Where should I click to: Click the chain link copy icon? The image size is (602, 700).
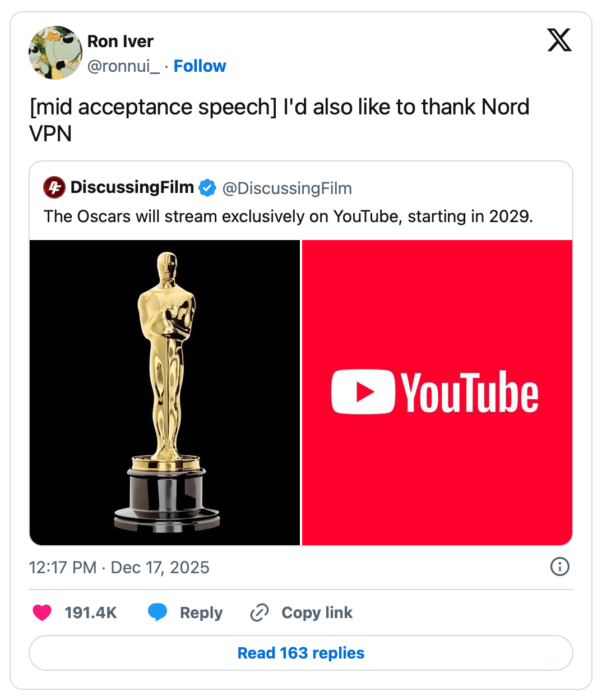[260, 612]
